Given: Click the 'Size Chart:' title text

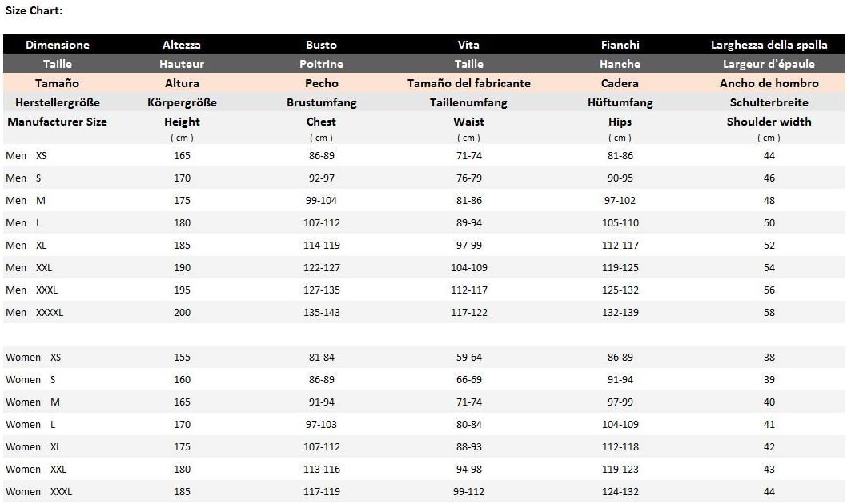Looking at the screenshot, I should tap(34, 10).
